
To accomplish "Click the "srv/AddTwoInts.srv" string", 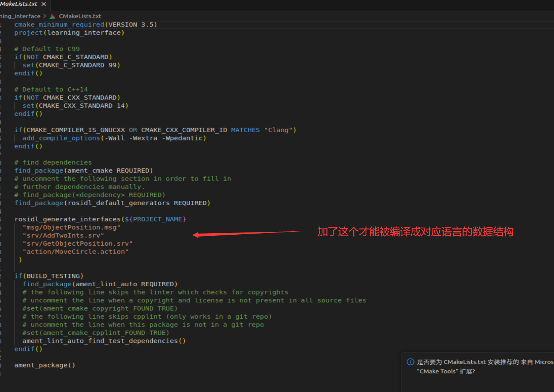I will pos(63,235).
